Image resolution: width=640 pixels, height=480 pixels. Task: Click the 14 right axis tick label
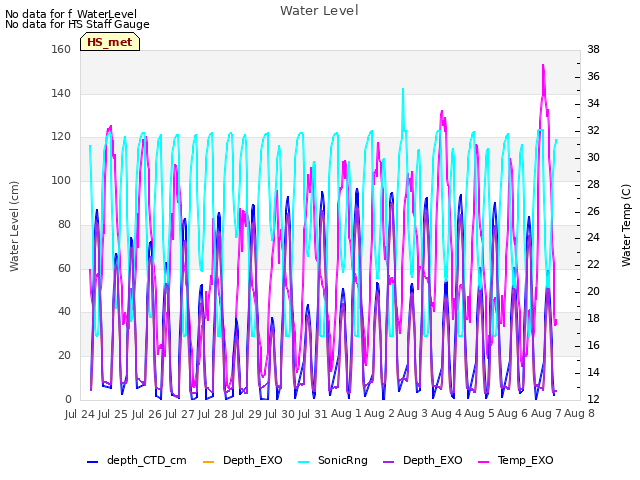click(x=593, y=372)
